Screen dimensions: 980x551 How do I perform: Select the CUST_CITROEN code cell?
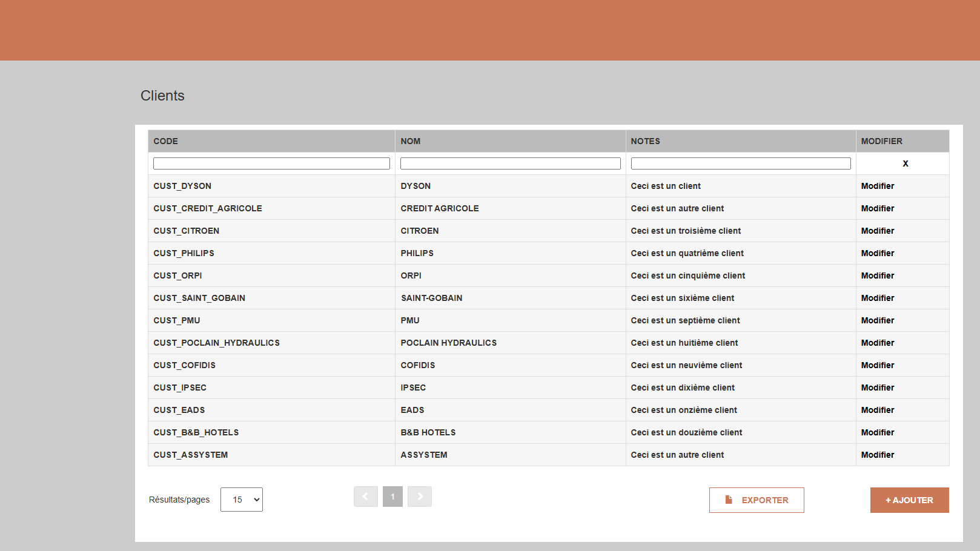[271, 231]
